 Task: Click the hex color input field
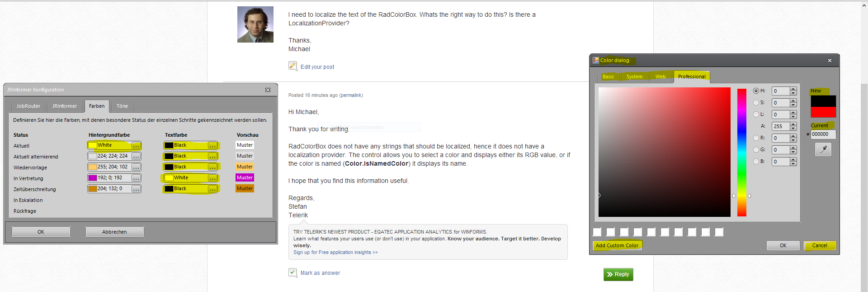[823, 134]
